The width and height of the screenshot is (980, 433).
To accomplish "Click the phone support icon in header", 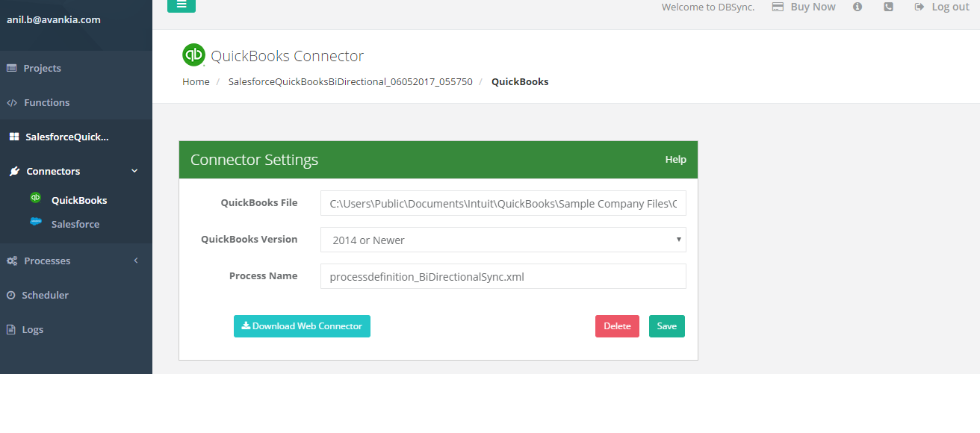I will tap(888, 7).
